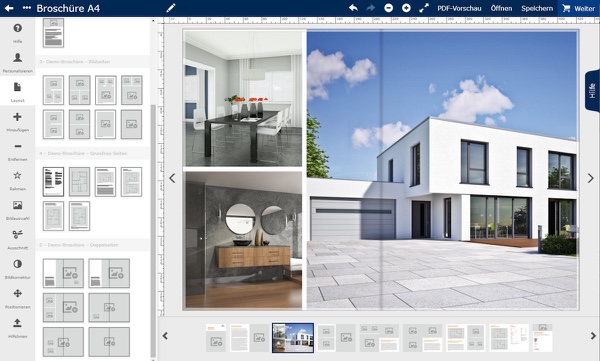Open the Hilfe question mark icon in sidebar
The height and width of the screenshot is (361, 600).
coord(18,28)
